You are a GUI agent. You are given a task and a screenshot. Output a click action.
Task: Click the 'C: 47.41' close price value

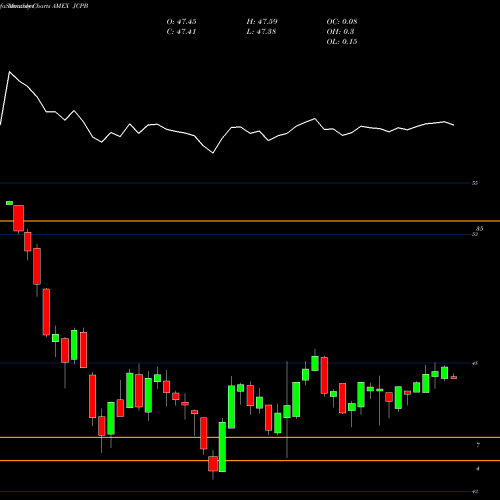point(181,32)
